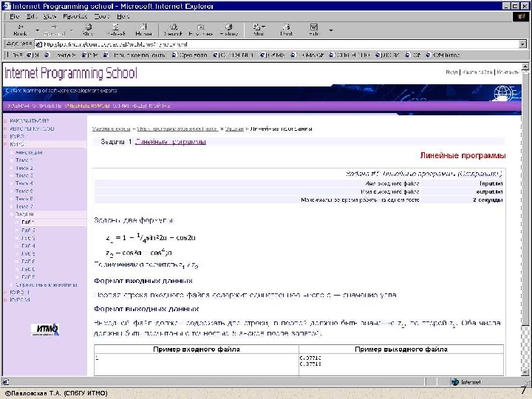Click the Вход link at top right
Image resolution: width=532 pixels, height=399 pixels.
451,72
